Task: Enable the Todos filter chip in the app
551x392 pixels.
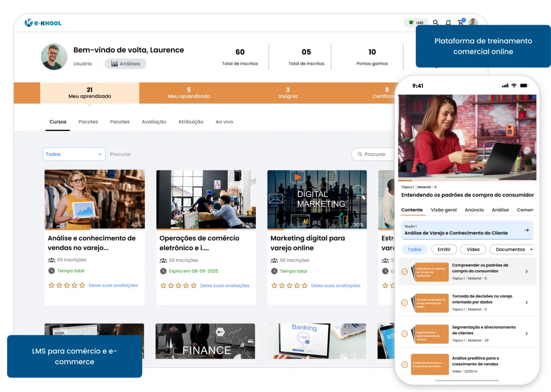Action: click(415, 249)
